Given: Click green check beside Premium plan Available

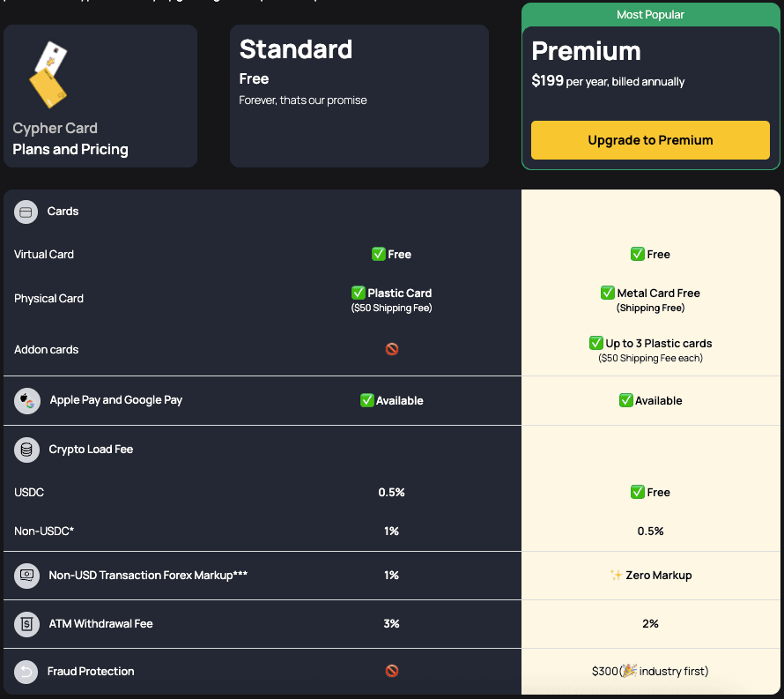Looking at the screenshot, I should click(626, 400).
